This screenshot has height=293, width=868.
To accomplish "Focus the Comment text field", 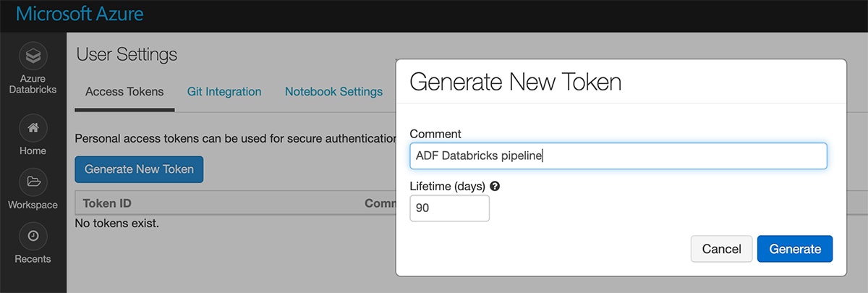I will pos(618,156).
